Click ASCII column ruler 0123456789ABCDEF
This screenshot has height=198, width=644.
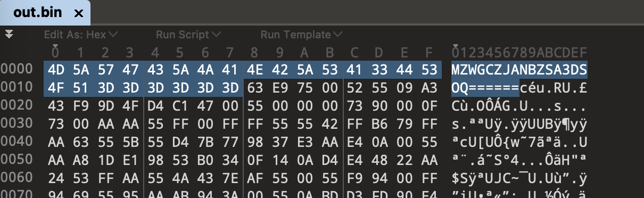pyautogui.click(x=519, y=53)
